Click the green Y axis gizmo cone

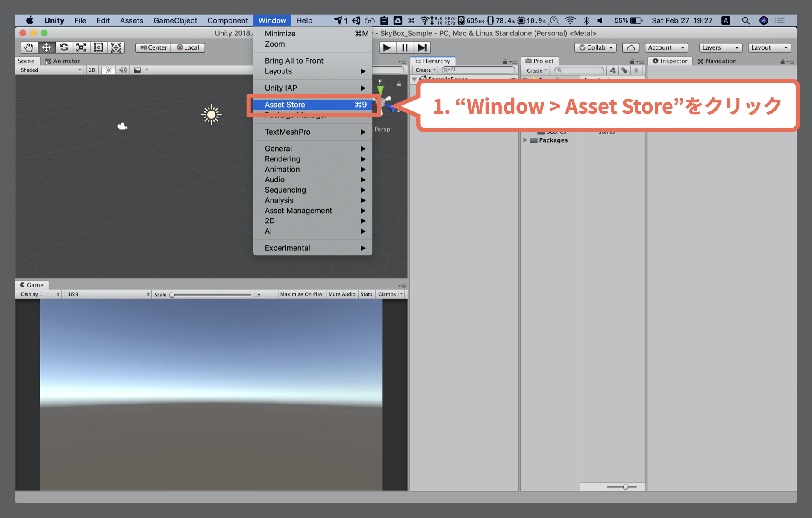pyautogui.click(x=380, y=89)
